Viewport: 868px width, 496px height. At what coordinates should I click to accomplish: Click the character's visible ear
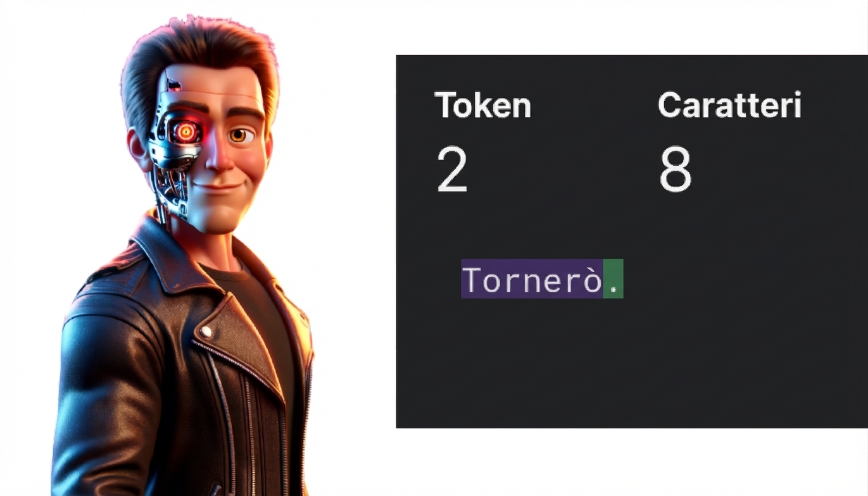[138, 151]
